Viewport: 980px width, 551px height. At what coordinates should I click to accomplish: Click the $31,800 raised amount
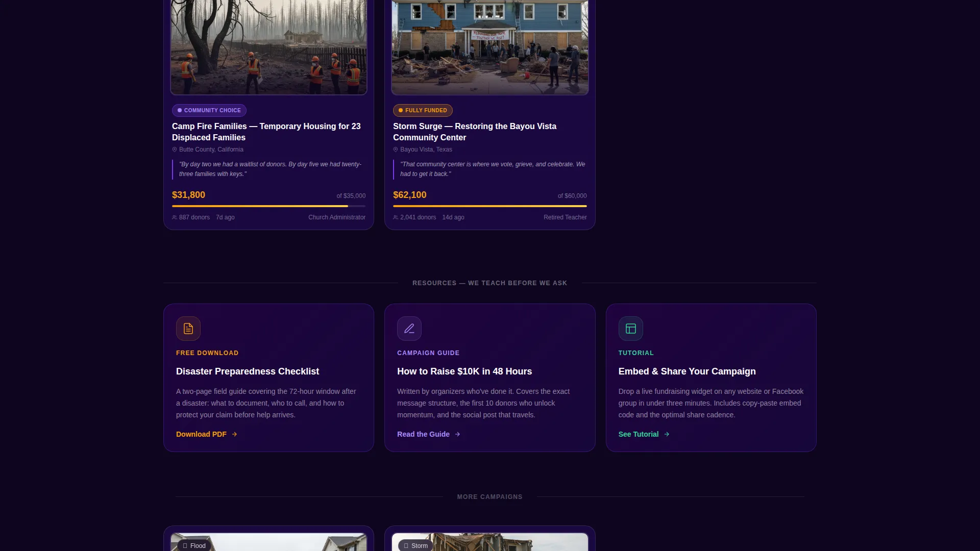click(x=189, y=195)
